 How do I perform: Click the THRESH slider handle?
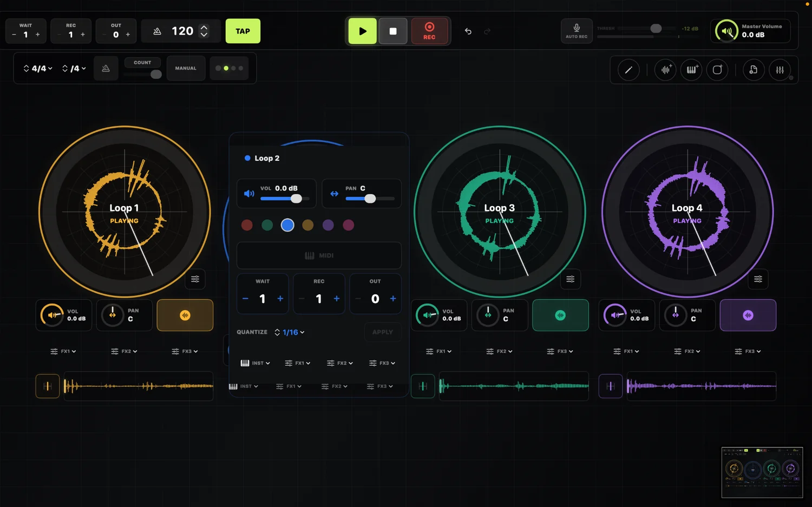(x=656, y=28)
